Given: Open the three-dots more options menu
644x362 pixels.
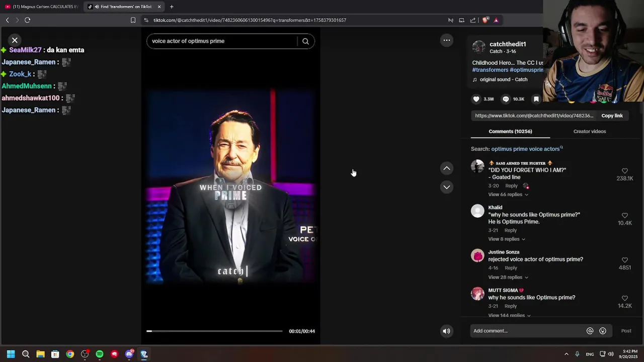Looking at the screenshot, I should [446, 40].
